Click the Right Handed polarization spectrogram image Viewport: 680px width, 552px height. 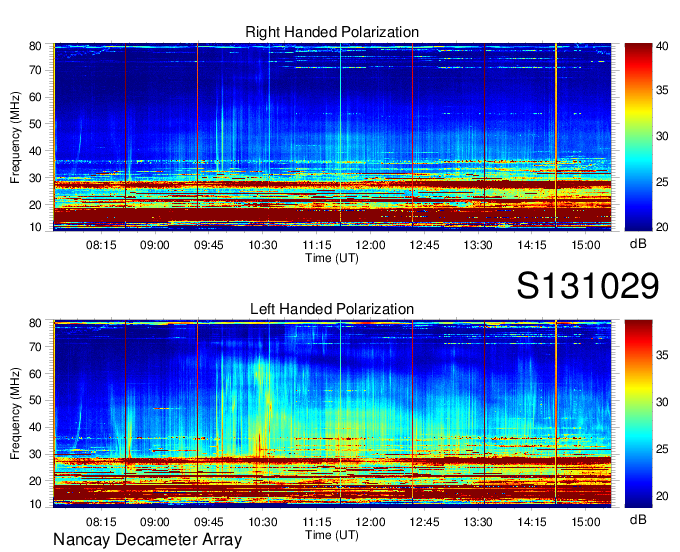tap(332, 137)
